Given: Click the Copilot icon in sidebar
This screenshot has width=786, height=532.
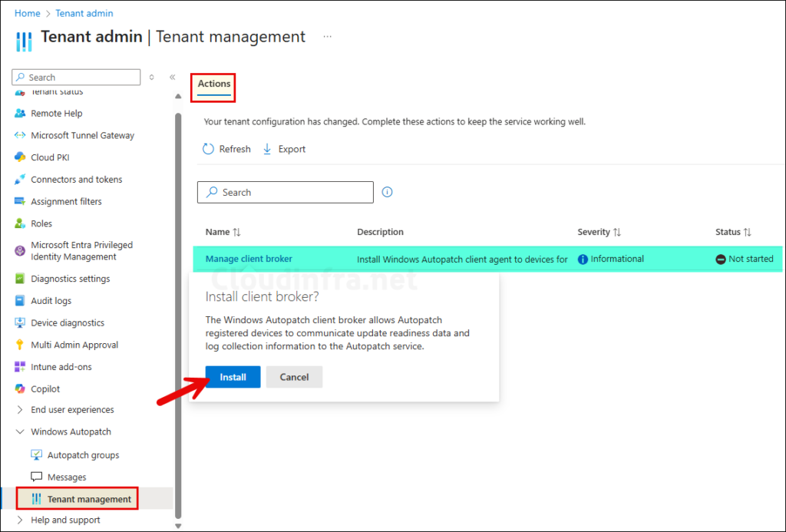Looking at the screenshot, I should (x=20, y=389).
